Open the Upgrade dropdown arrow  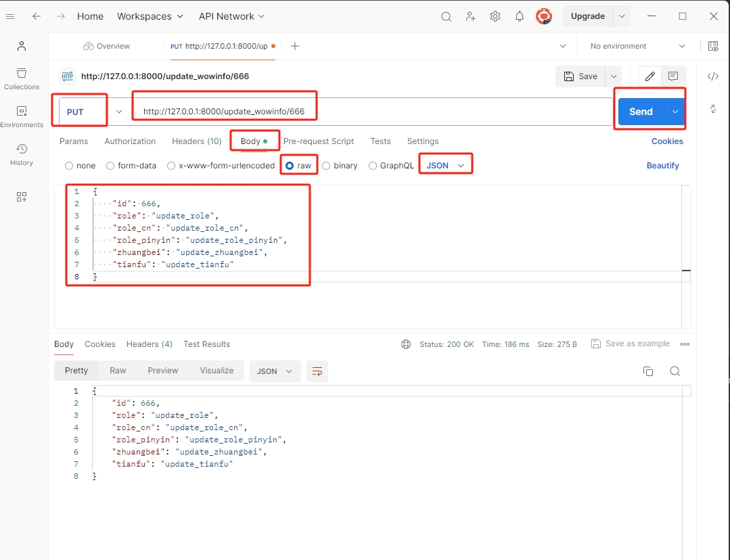pyautogui.click(x=622, y=16)
